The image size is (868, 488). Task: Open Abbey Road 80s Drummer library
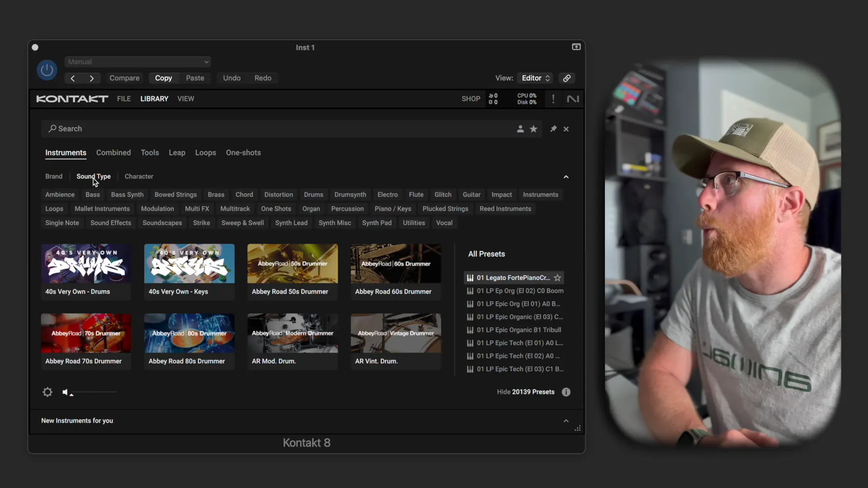pos(189,341)
